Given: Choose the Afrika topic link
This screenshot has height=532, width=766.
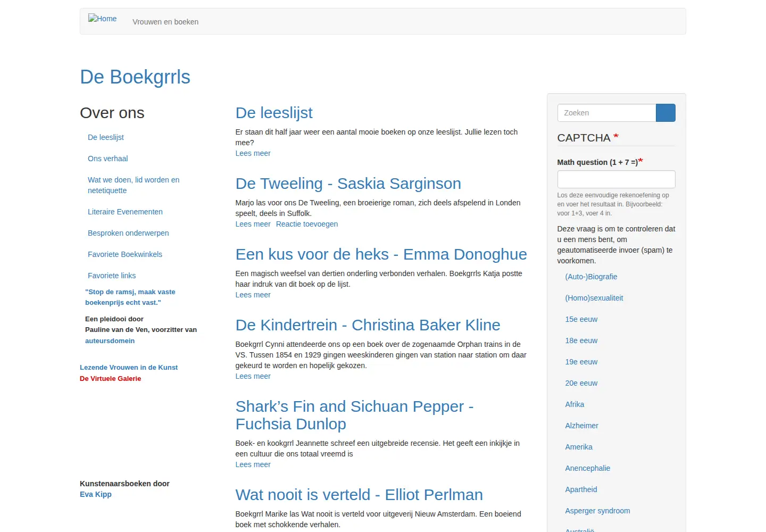Looking at the screenshot, I should click(x=574, y=404).
